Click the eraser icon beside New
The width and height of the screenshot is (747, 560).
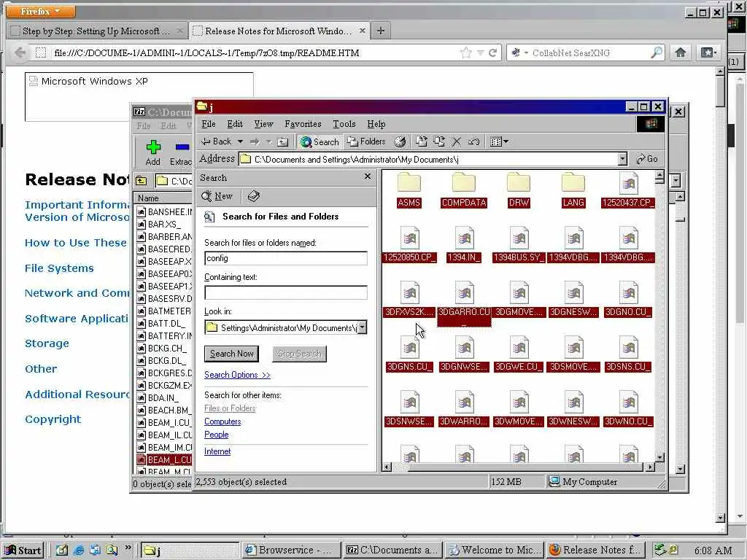coord(254,196)
